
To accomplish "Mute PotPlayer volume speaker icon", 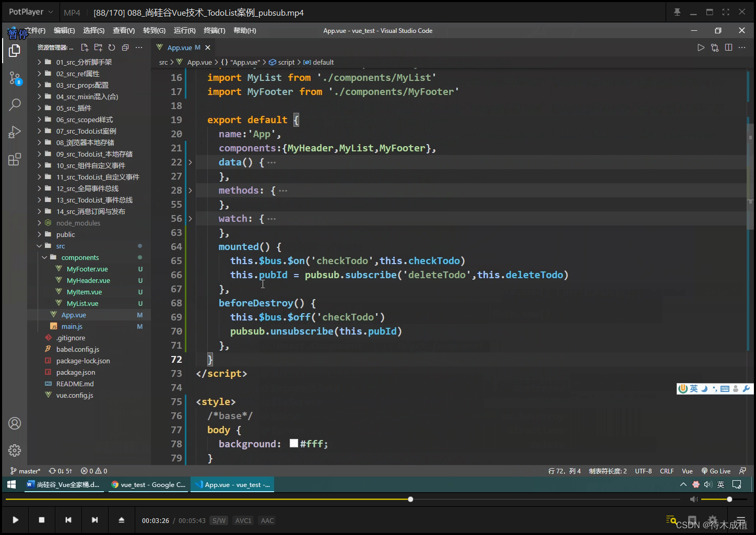I will coord(694,500).
